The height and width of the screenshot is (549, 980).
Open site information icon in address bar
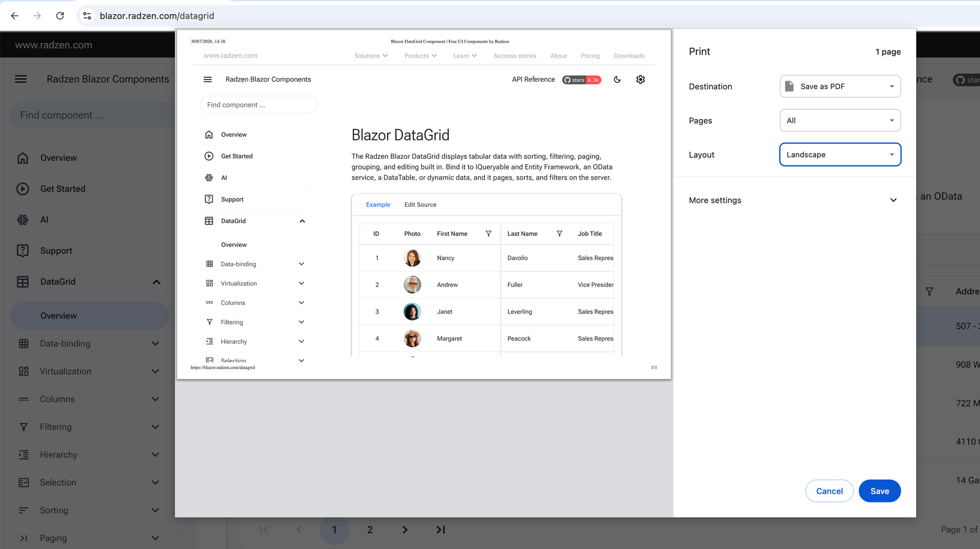tap(87, 16)
